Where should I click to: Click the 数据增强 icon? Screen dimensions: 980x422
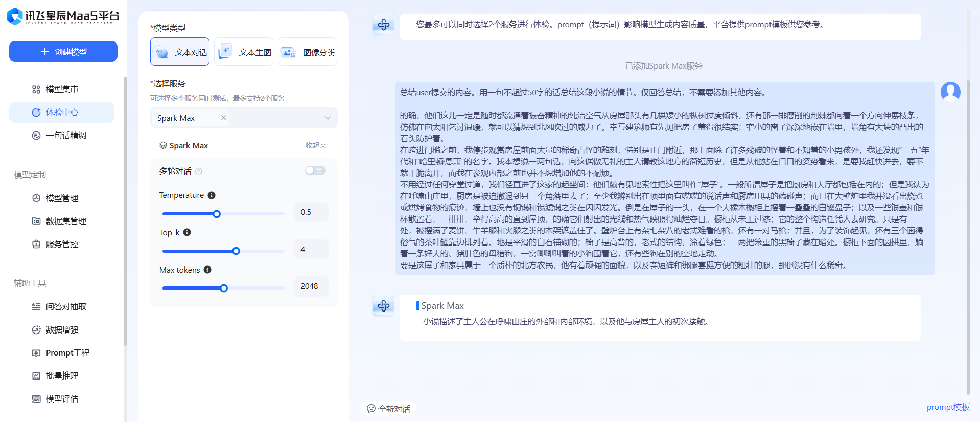(36, 330)
